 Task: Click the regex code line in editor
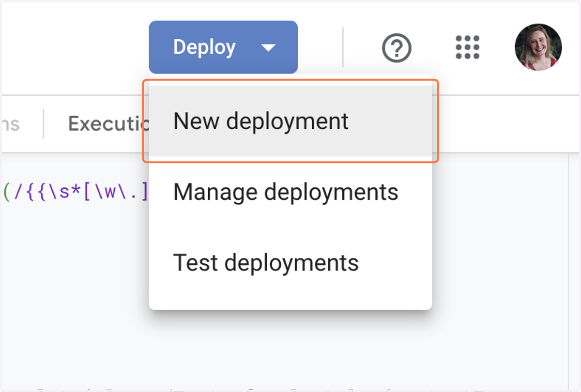coord(76,192)
